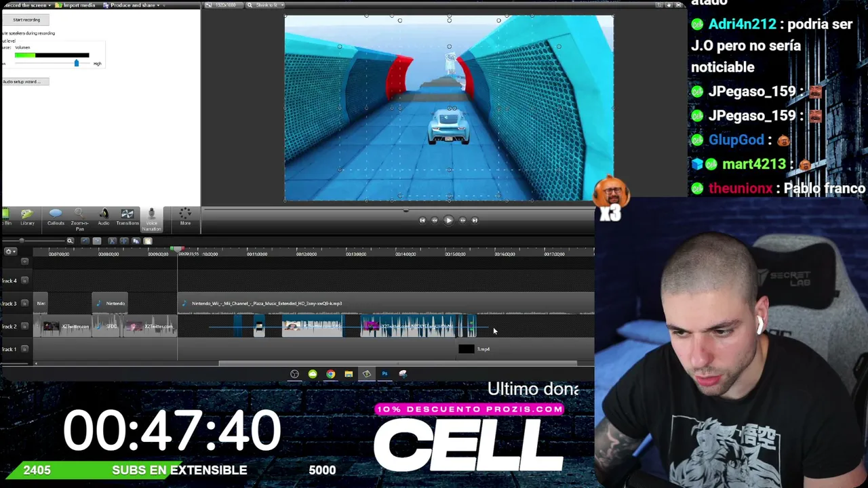Screen dimensions: 868x488
Task: Click the Start recording button
Action: click(x=26, y=20)
